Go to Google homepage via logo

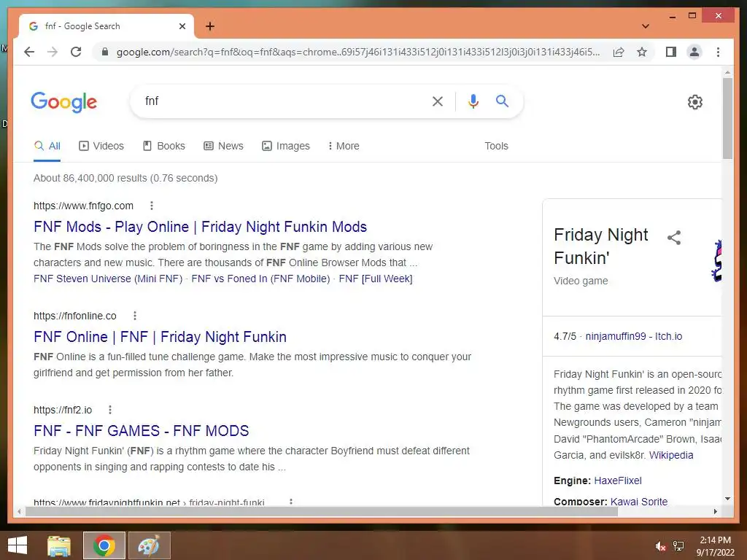[x=64, y=102]
